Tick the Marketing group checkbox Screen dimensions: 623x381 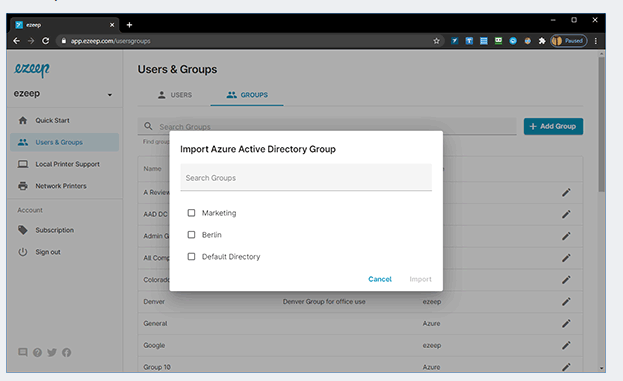coord(191,213)
